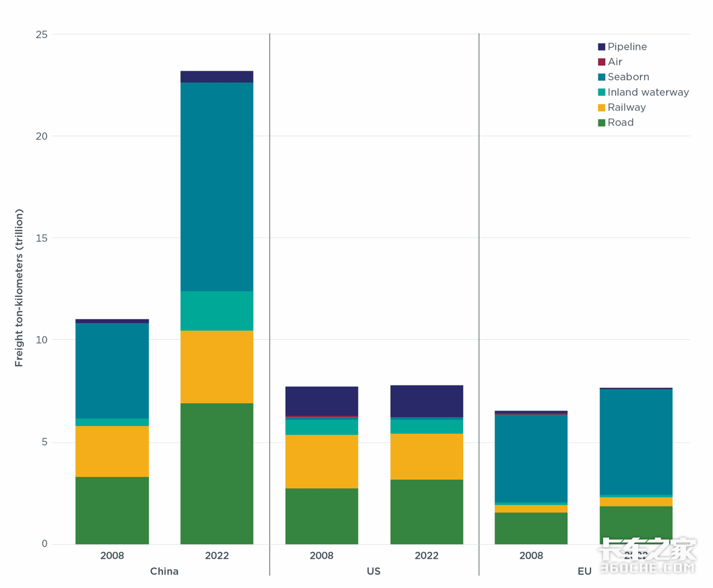Select the Railway legend color swatch
The width and height of the screenshot is (713, 588).
pos(601,108)
